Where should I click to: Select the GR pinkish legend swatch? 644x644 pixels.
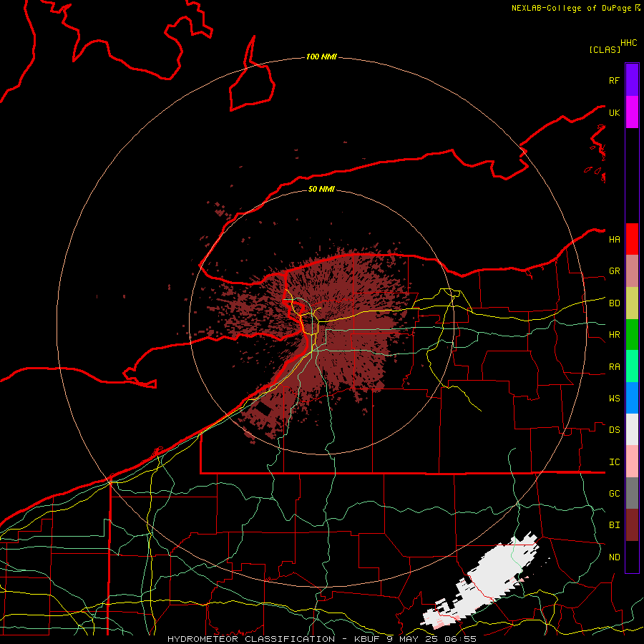(632, 271)
